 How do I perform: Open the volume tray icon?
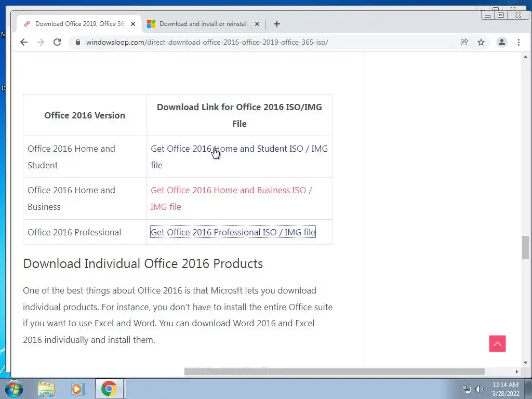(x=479, y=389)
